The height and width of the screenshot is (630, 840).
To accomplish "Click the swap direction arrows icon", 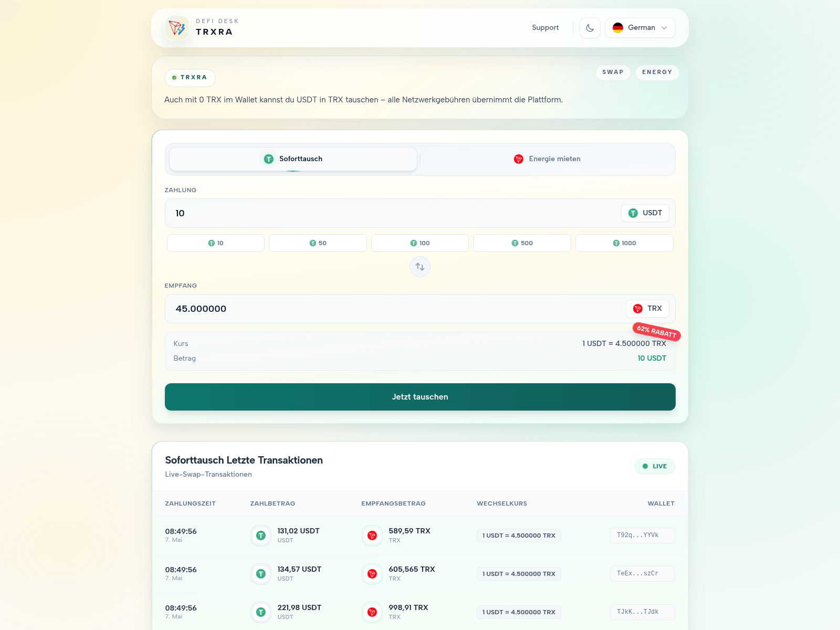I will pos(420,267).
